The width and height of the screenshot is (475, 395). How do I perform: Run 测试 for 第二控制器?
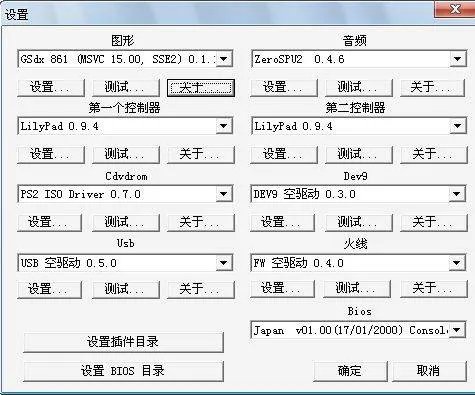coord(359,154)
